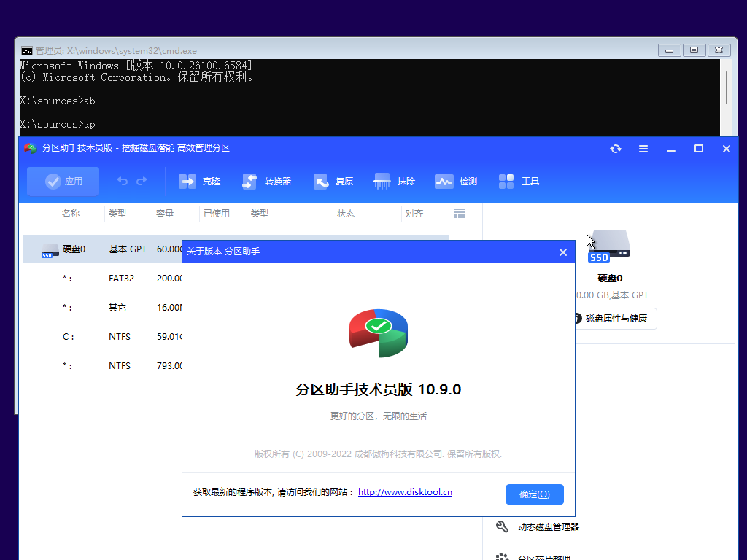The width and height of the screenshot is (747, 560).
Task: Click the redo arrow icon
Action: 142,181
